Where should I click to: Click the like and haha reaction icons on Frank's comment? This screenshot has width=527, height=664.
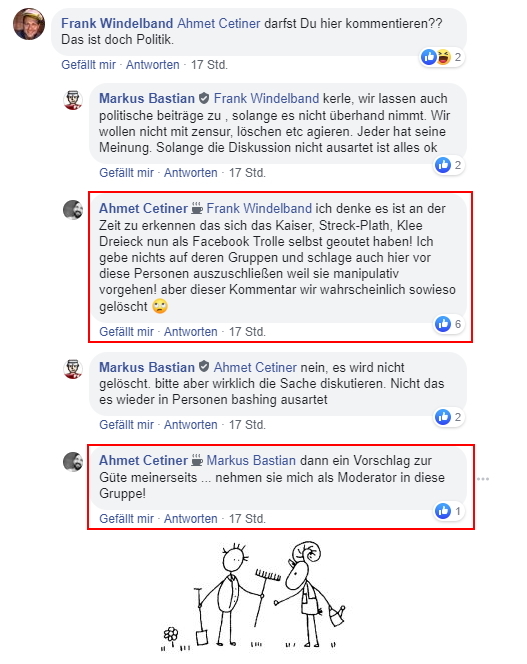click(x=436, y=57)
